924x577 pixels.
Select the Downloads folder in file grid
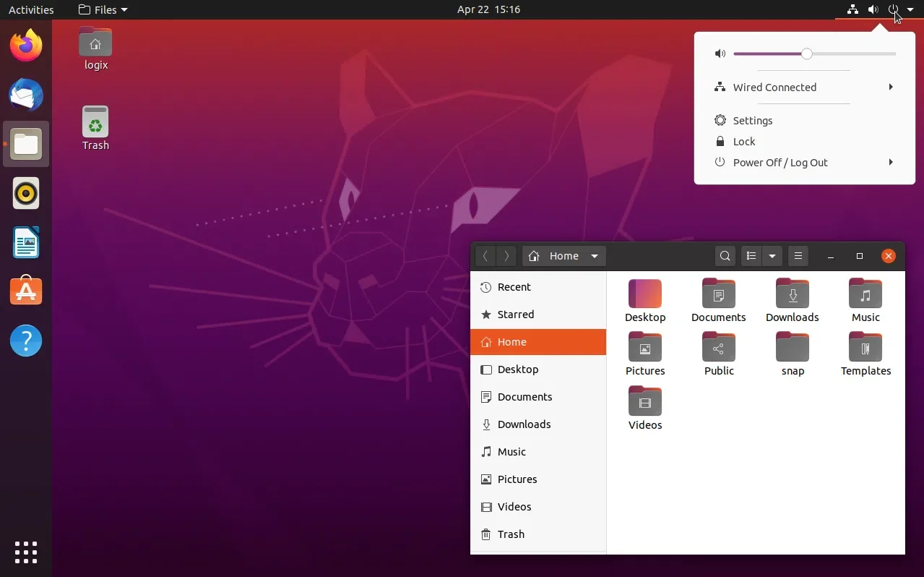tap(793, 301)
